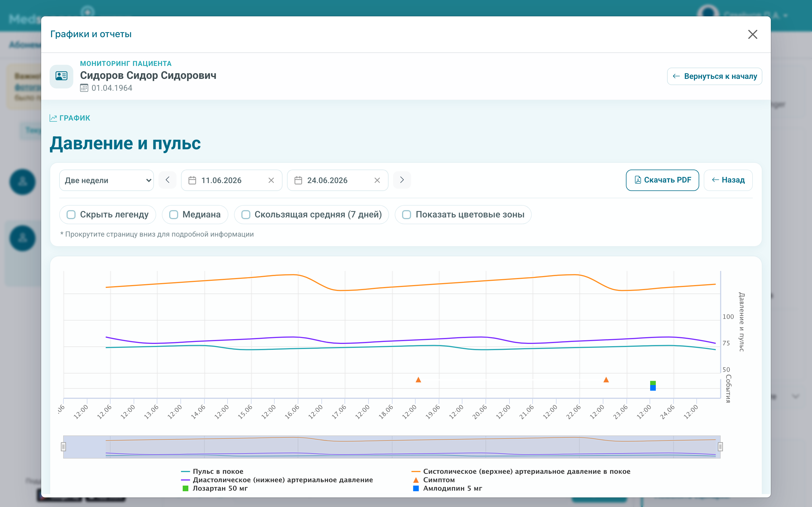Image resolution: width=812 pixels, height=507 pixels.
Task: Close the Графики и отчеты dialog
Action: pos(753,34)
